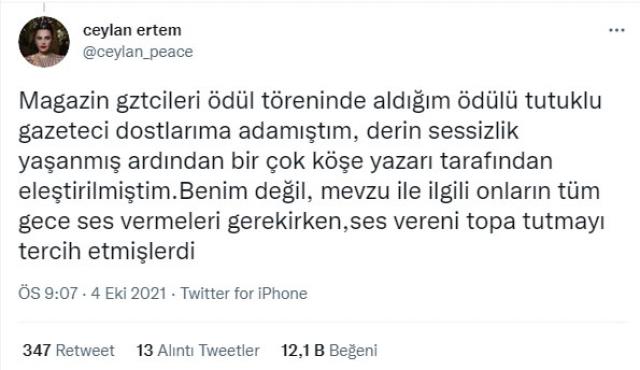Open the three-dot more options menu
This screenshot has height=370, width=640.
click(x=617, y=30)
